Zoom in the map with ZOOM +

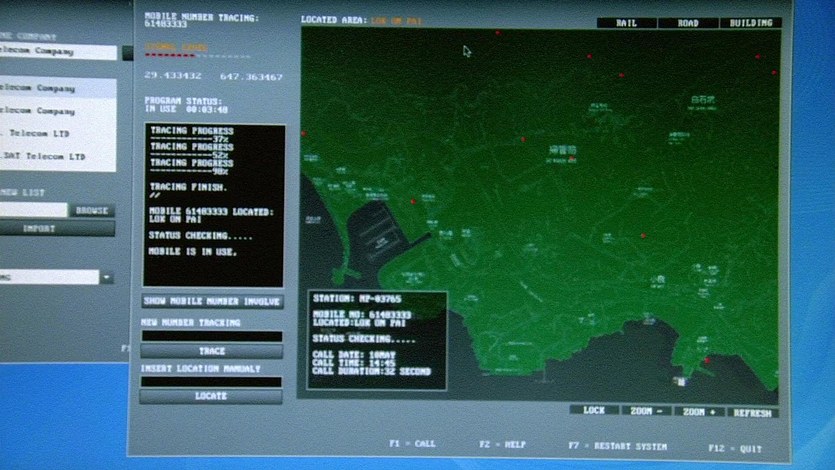[699, 411]
